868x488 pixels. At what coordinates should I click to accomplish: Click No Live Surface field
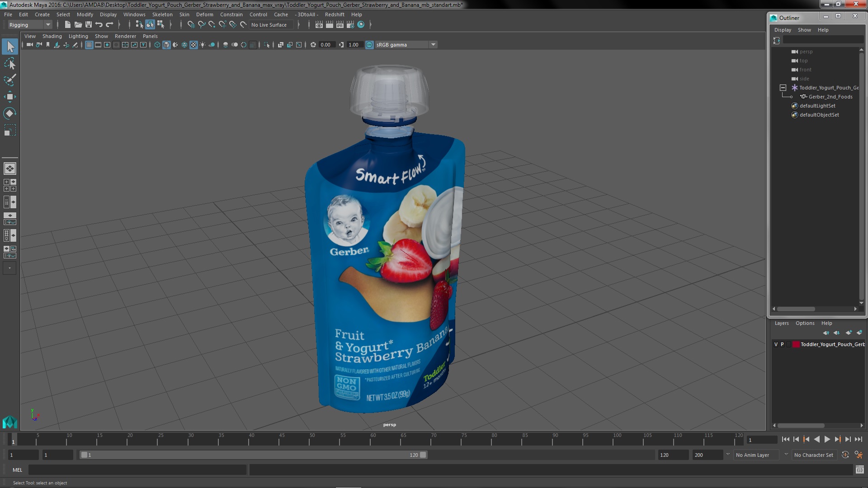point(271,25)
